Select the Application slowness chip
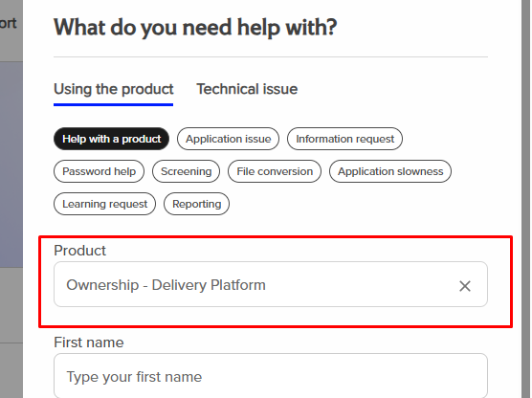532x398 pixels. point(390,171)
